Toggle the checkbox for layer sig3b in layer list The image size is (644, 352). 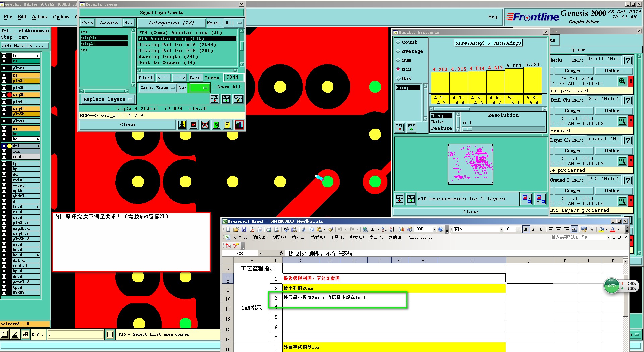(x=4, y=95)
